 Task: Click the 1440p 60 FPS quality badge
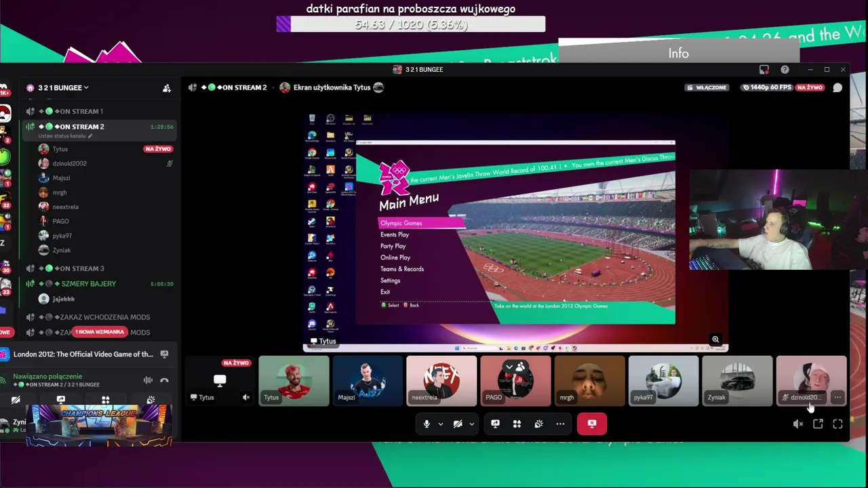tap(768, 87)
